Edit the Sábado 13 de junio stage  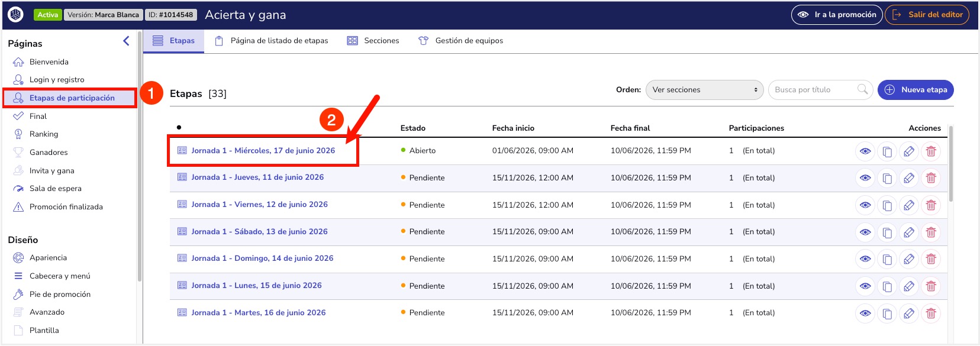(x=909, y=232)
